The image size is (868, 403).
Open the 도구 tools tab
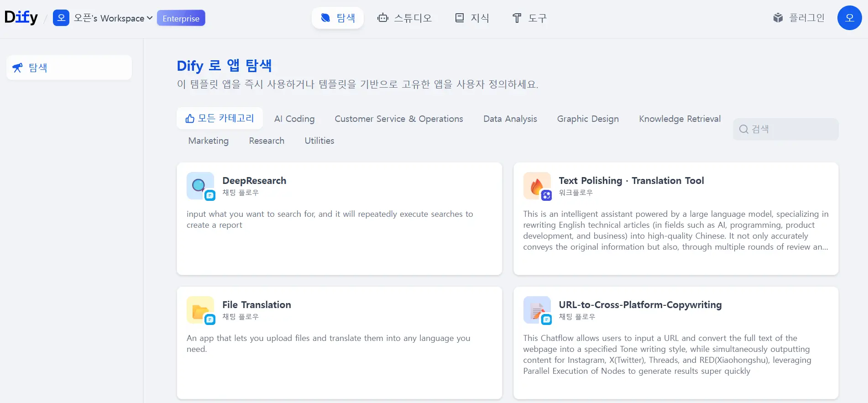tap(529, 18)
